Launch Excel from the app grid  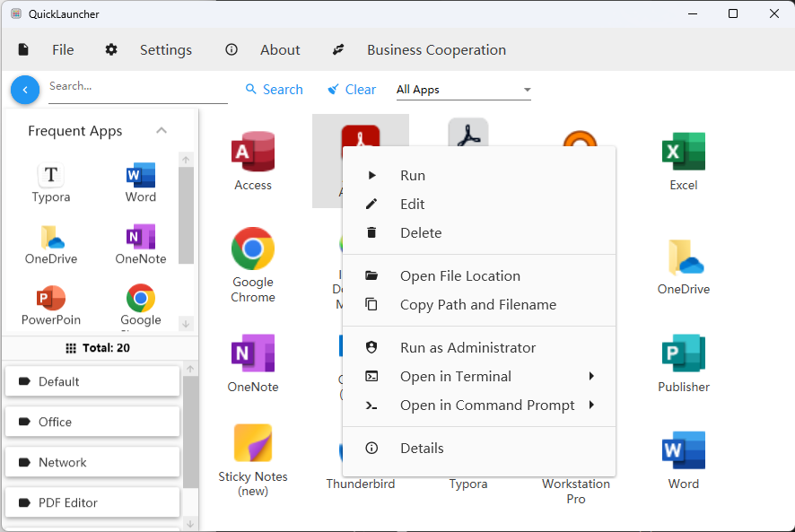tap(684, 161)
